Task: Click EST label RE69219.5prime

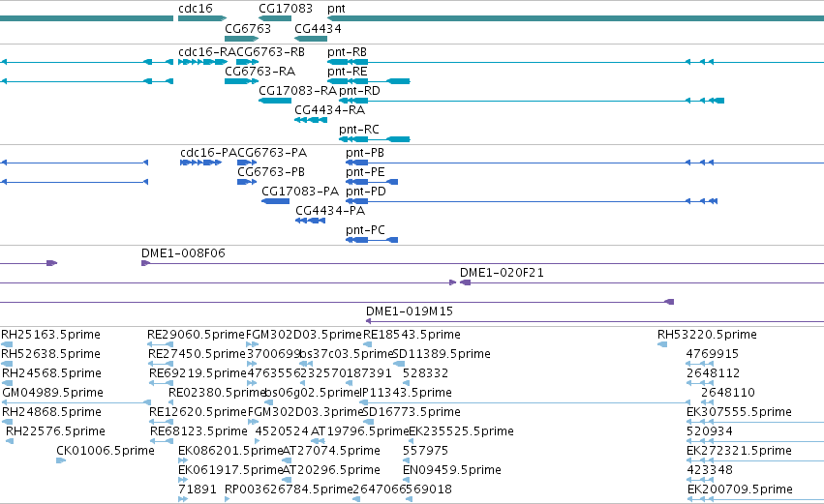Action: point(198,373)
